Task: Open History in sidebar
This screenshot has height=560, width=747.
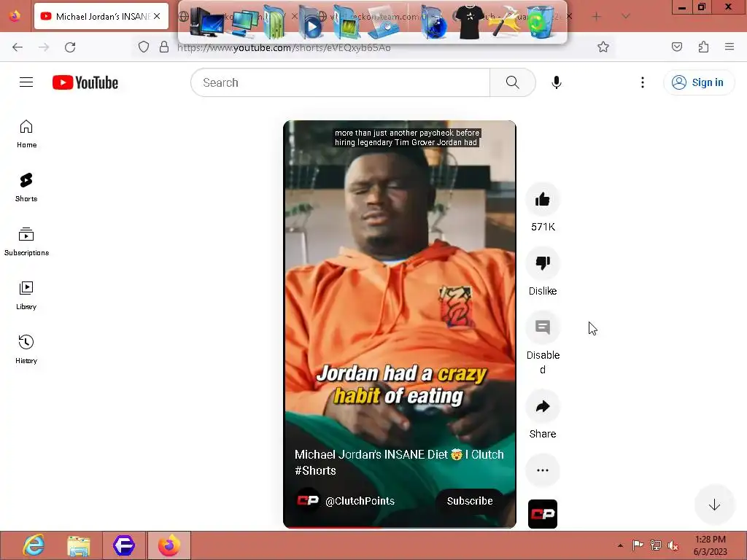Action: coord(26,349)
